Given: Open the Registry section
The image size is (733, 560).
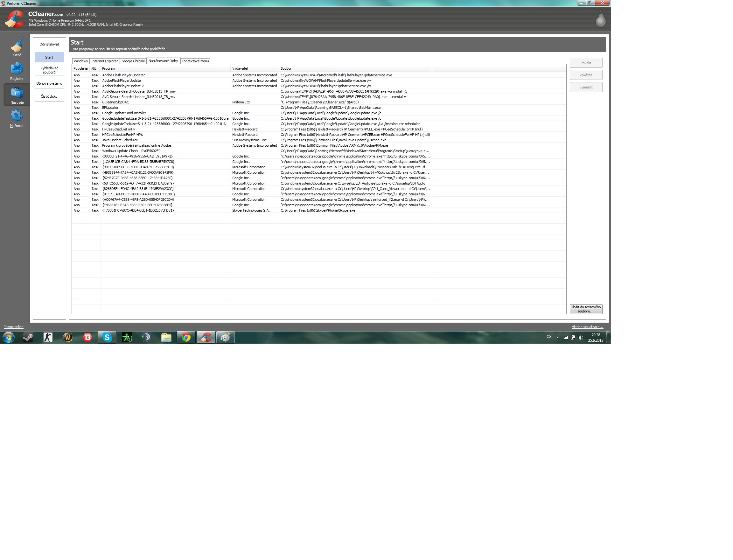Looking at the screenshot, I should click(x=17, y=71).
